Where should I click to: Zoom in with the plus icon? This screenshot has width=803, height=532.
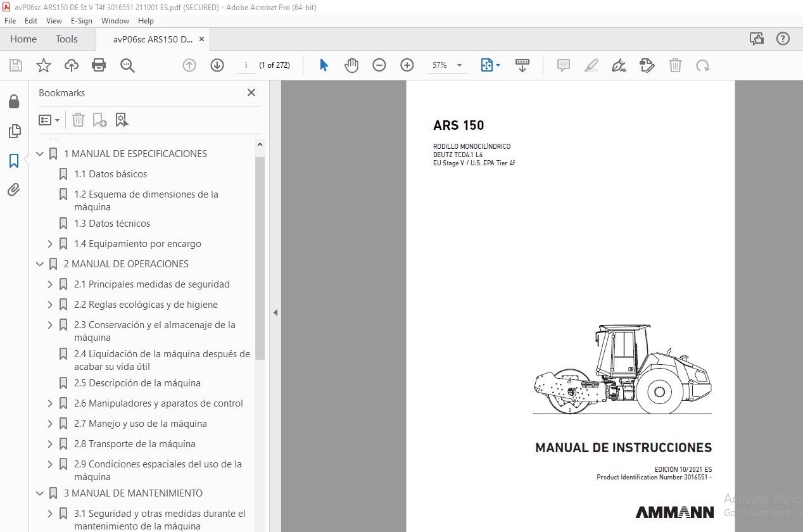407,65
